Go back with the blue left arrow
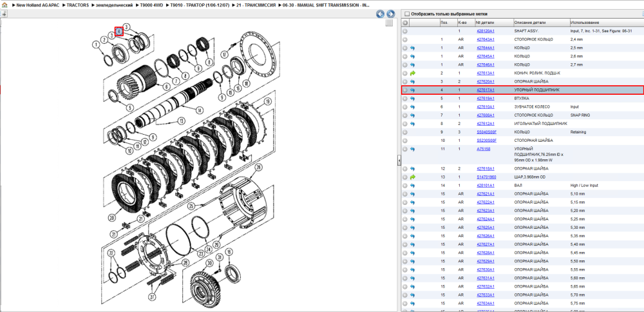Viewport: 644px width, 312px height. pyautogui.click(x=381, y=14)
